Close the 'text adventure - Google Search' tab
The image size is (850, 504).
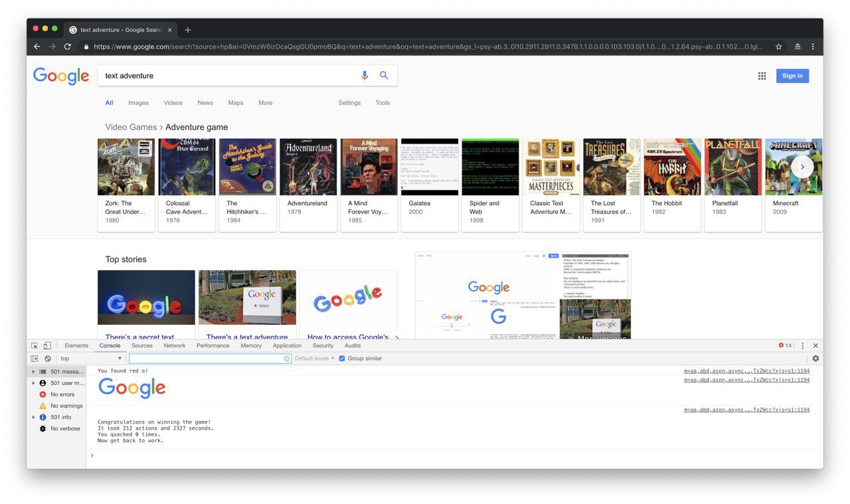(170, 30)
